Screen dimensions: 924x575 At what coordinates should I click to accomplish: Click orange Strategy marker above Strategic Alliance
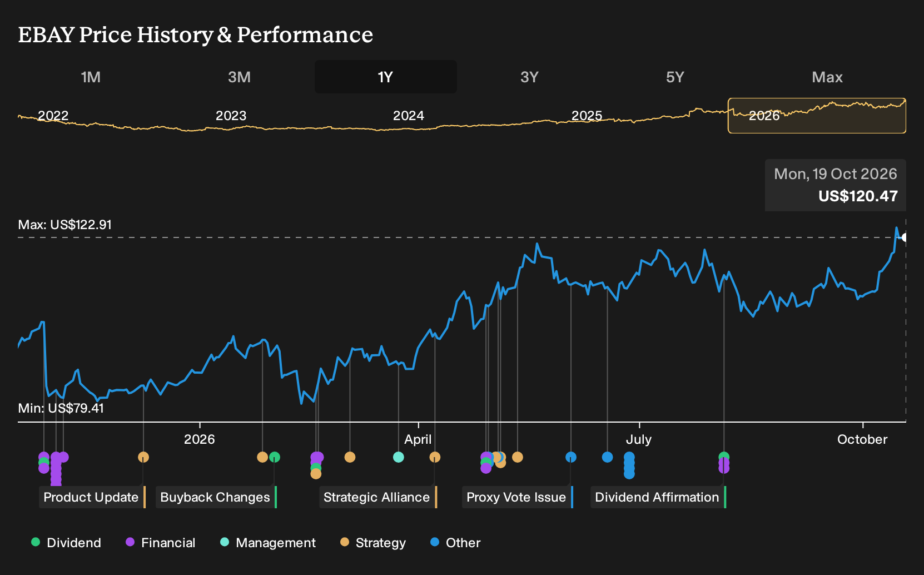coord(435,457)
